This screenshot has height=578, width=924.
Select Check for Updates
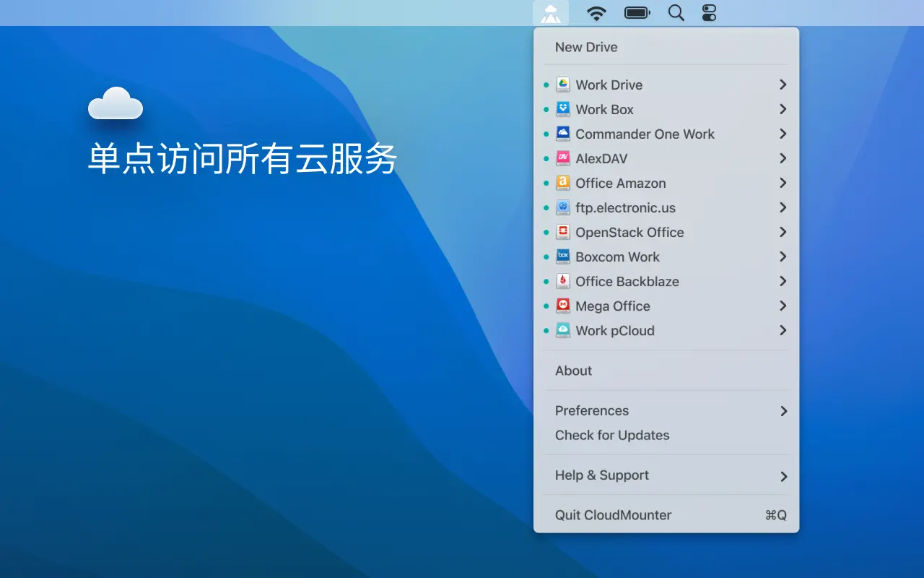click(x=612, y=435)
